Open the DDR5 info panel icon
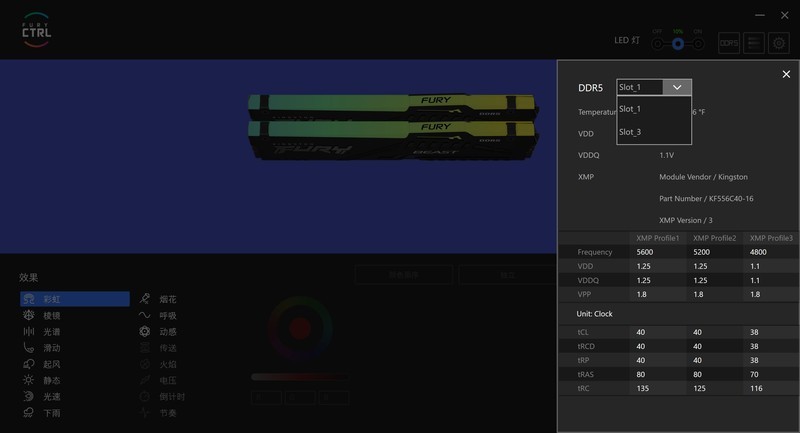800x433 pixels. point(729,43)
